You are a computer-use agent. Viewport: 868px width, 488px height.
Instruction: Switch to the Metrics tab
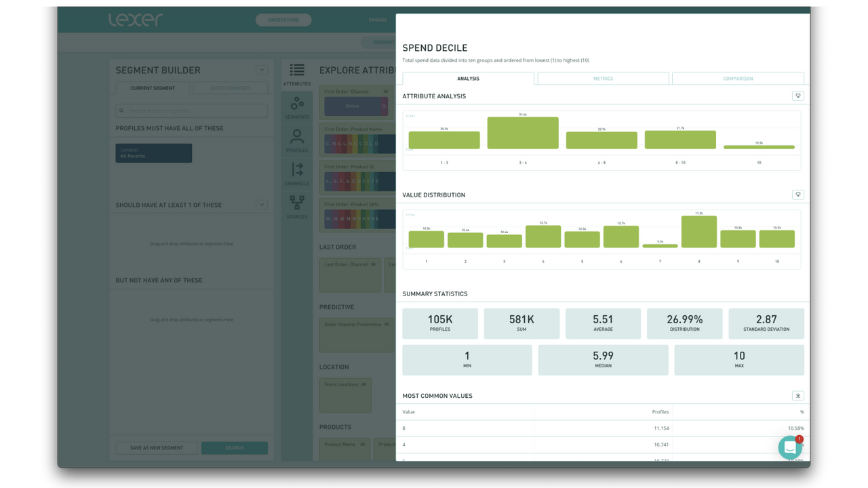click(602, 78)
